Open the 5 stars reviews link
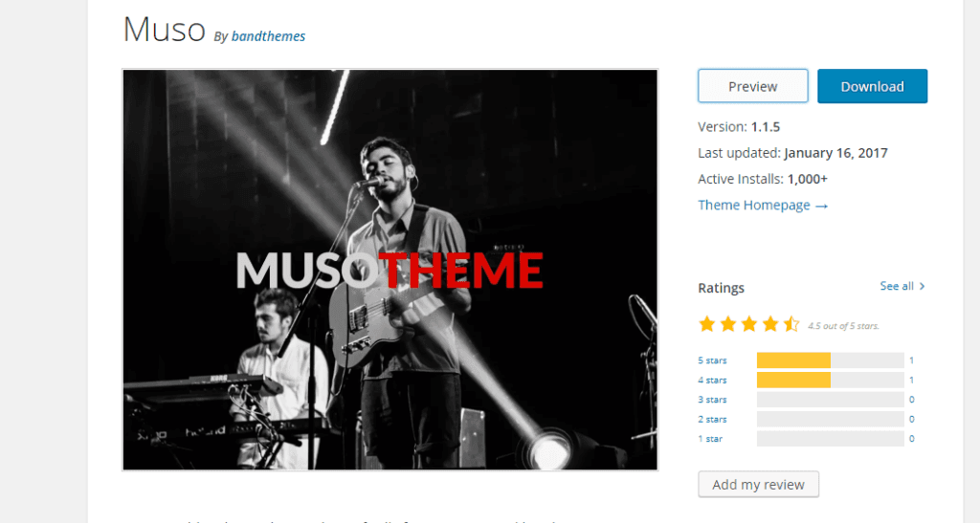Viewport: 980px width, 523px height. (x=712, y=360)
